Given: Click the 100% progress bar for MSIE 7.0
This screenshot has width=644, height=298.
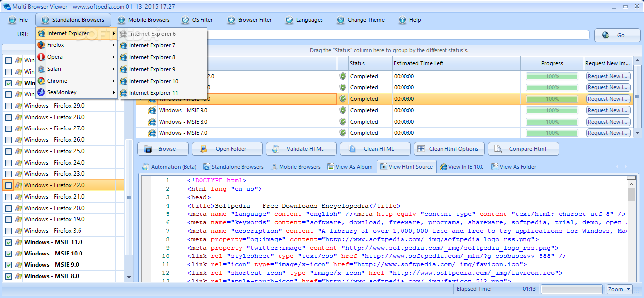Looking at the screenshot, I should tap(552, 133).
